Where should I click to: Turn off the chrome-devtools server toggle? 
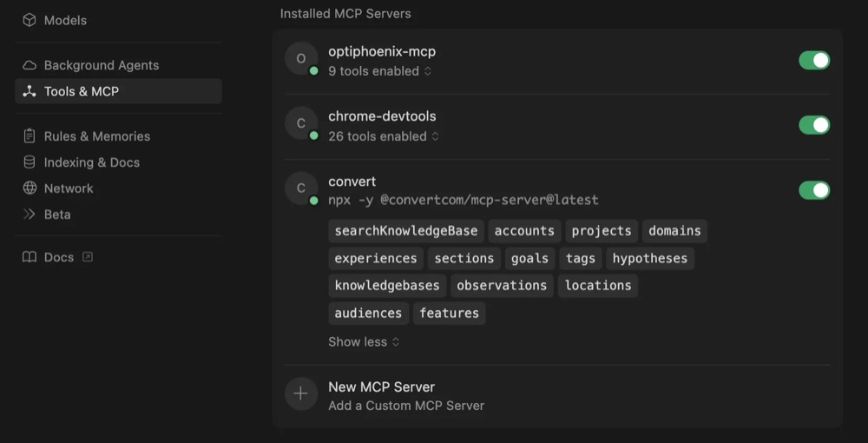(813, 125)
